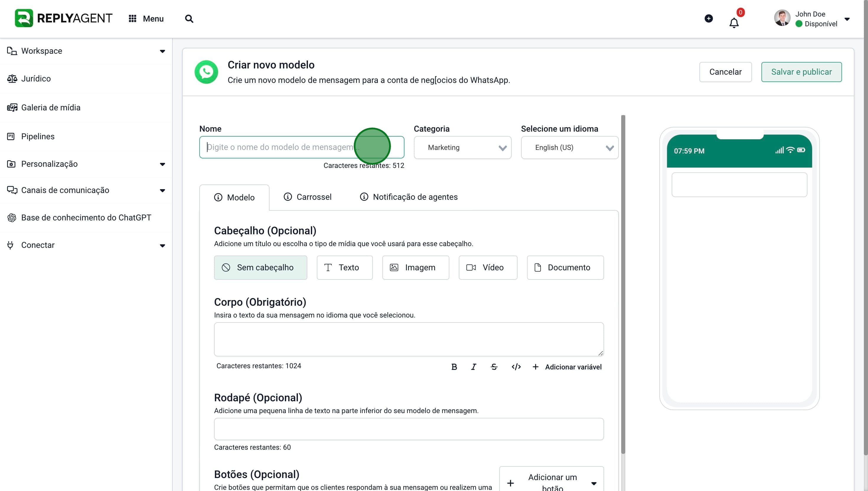868x491 pixels.
Task: Click the Workspace sidebar icon
Action: 12,51
